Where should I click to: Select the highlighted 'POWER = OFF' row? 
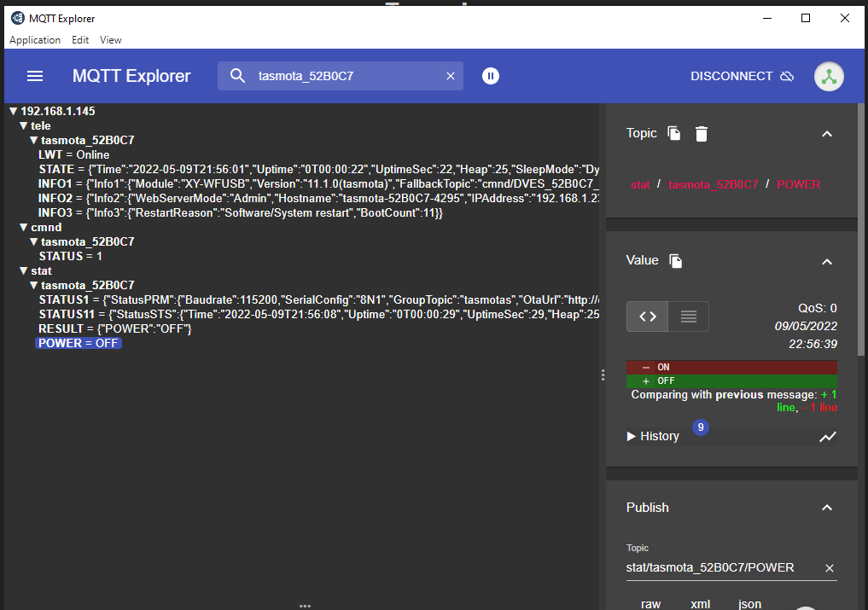pos(78,343)
